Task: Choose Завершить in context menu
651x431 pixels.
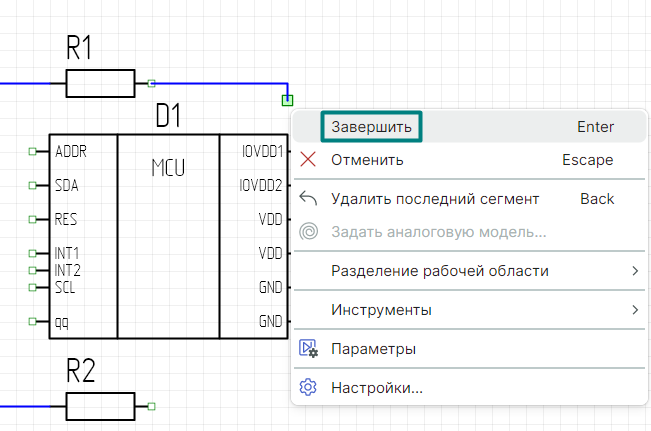Action: click(371, 127)
